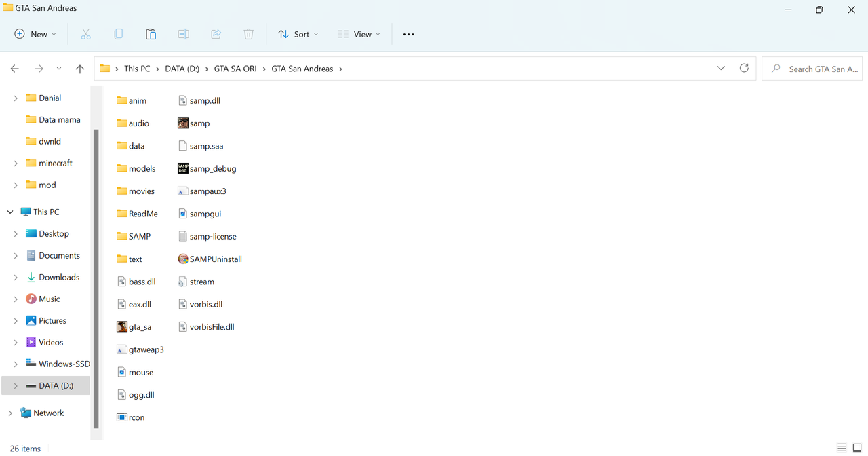Open Videos in the navigation pane
868x456 pixels.
(x=51, y=342)
